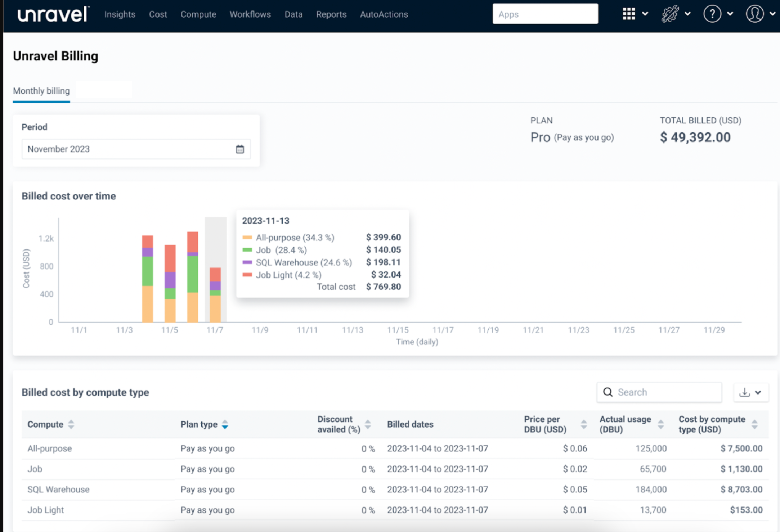
Task: Sort by Discount availed column arrows
Action: click(x=368, y=424)
